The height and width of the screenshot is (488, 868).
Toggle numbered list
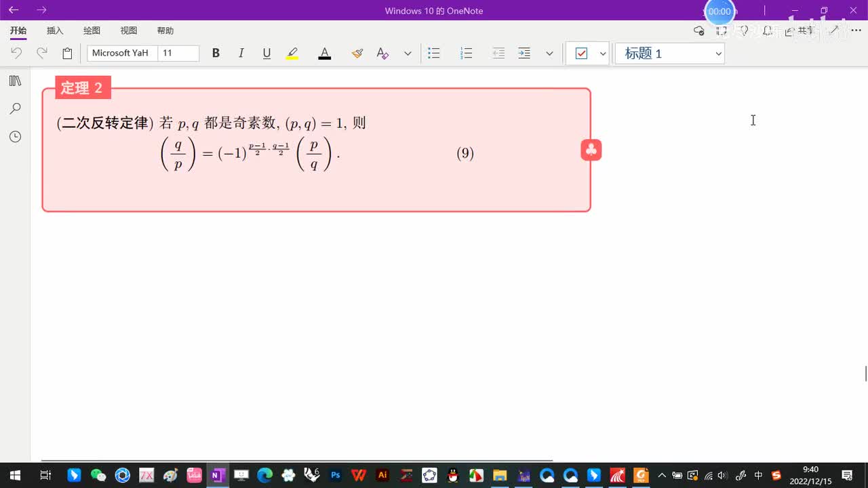466,53
